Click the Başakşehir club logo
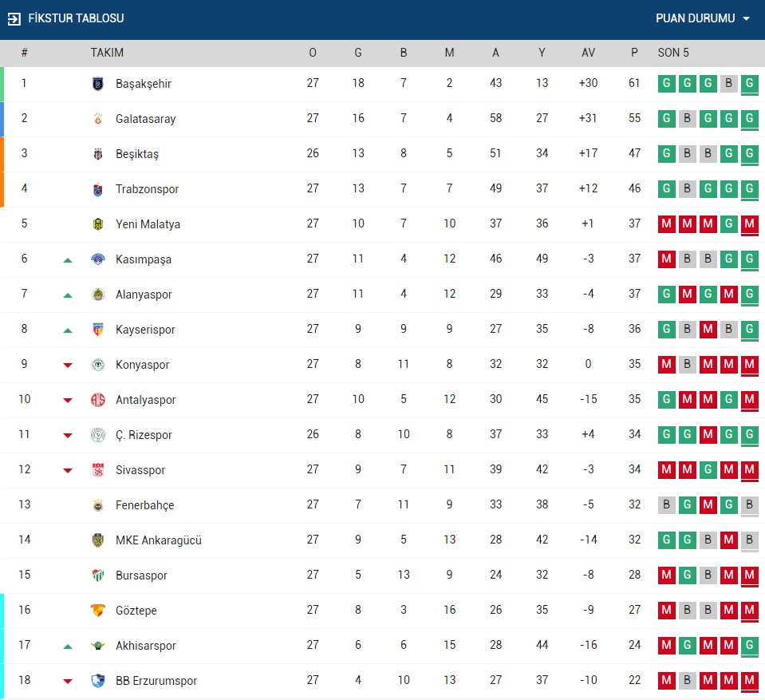The height and width of the screenshot is (700, 765). pos(98,84)
